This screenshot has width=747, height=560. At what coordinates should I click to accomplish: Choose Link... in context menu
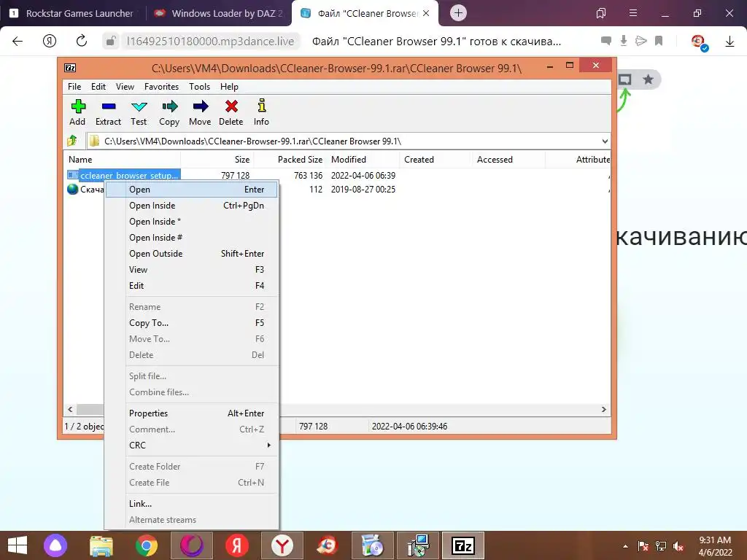(191, 504)
